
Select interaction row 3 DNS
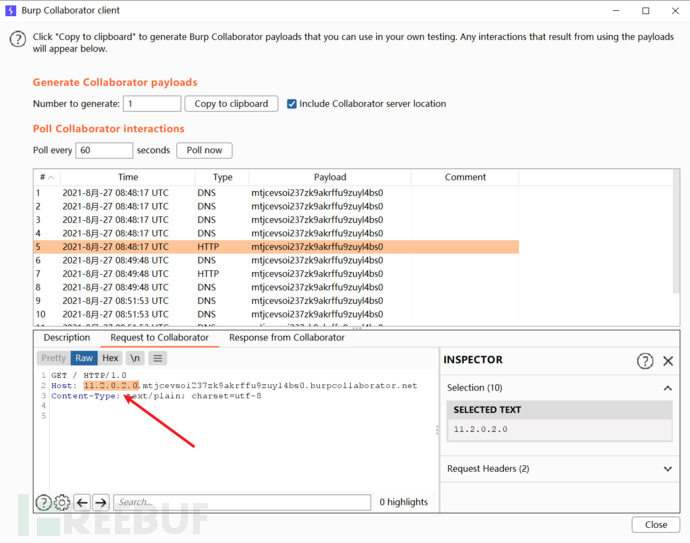pyautogui.click(x=276, y=220)
